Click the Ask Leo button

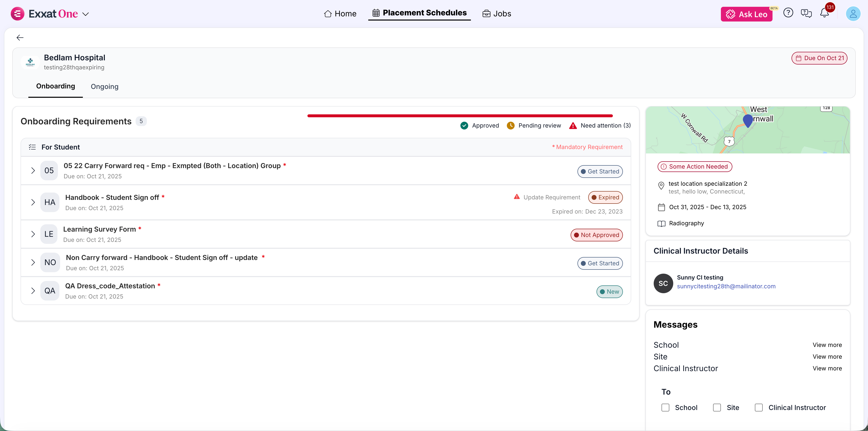click(x=746, y=14)
